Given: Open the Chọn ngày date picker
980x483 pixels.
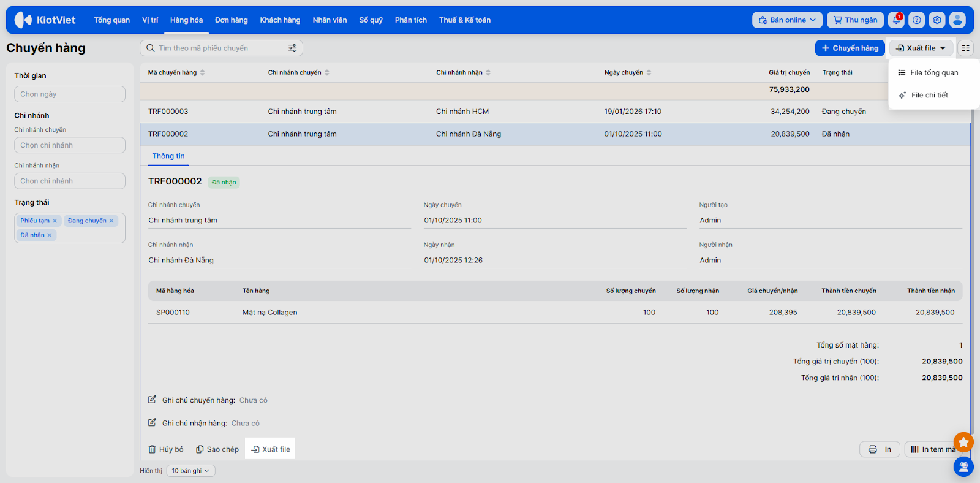Looking at the screenshot, I should coord(70,94).
